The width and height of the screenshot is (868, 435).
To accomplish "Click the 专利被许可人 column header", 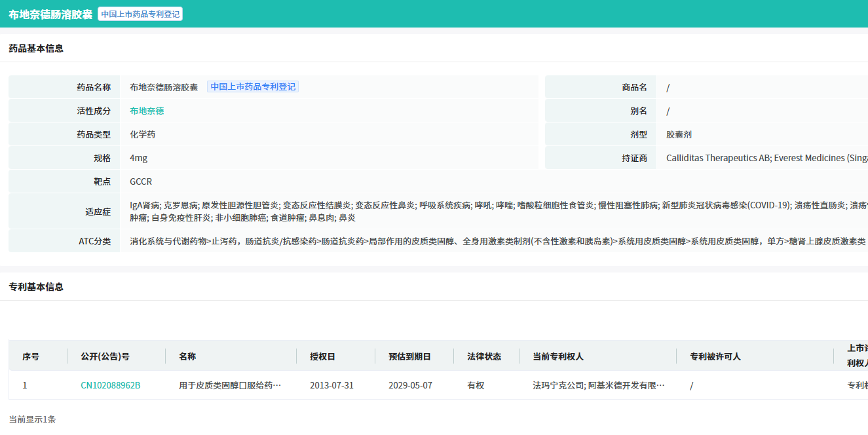I will click(x=715, y=356).
